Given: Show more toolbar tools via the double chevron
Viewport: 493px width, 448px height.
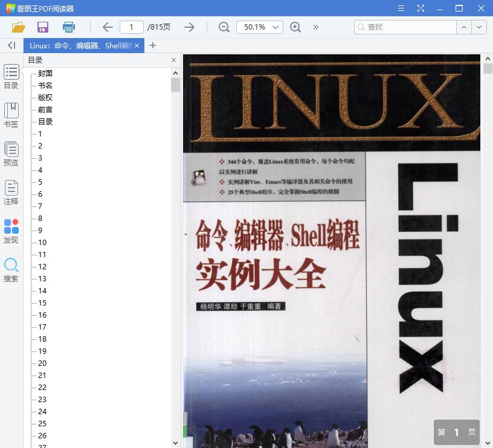Looking at the screenshot, I should pyautogui.click(x=315, y=27).
